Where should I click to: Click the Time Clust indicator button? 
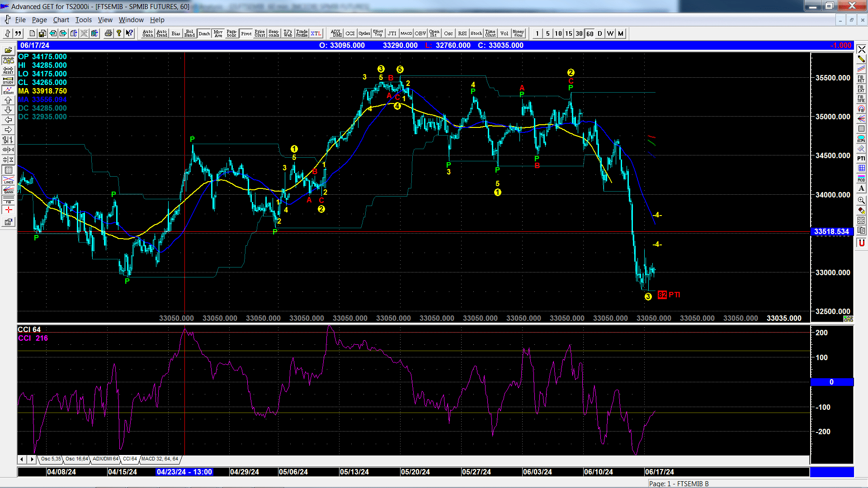[491, 33]
